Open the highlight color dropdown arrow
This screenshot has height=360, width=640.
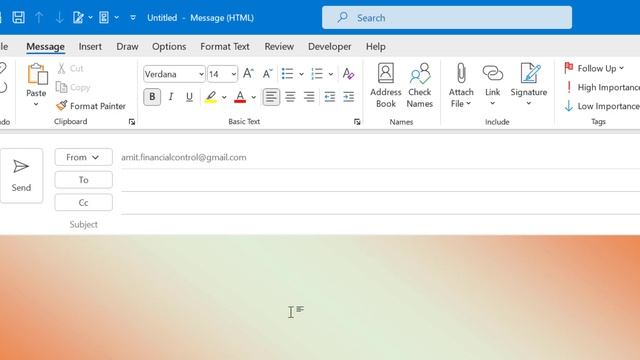pos(224,97)
